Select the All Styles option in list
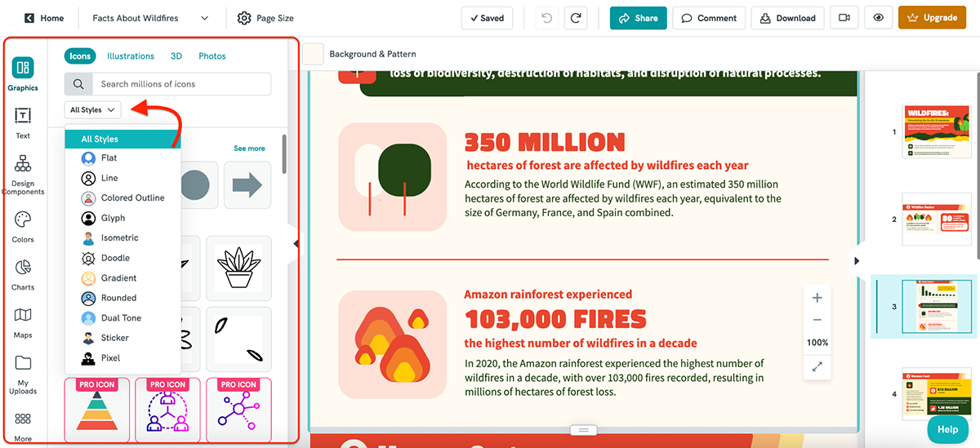980x448 pixels. pyautogui.click(x=122, y=139)
